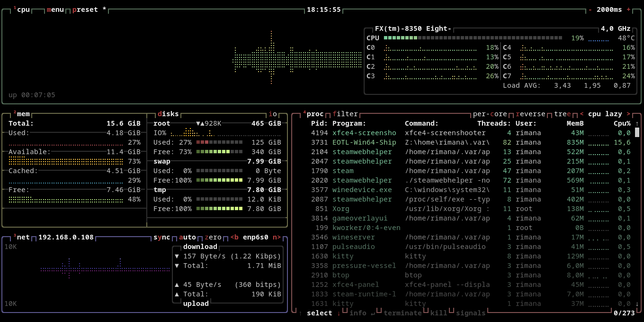Switch to previous network interface with b arrow
This screenshot has width=644, height=322.
234,237
